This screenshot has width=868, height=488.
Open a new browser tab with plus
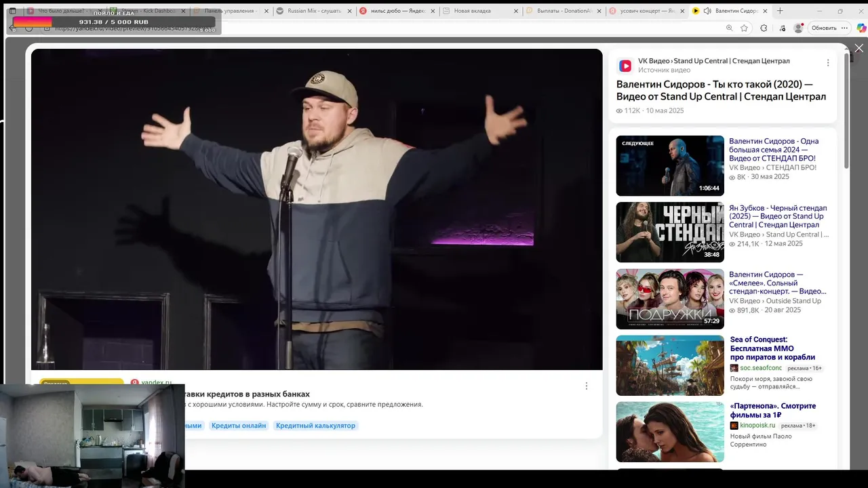coord(780,11)
